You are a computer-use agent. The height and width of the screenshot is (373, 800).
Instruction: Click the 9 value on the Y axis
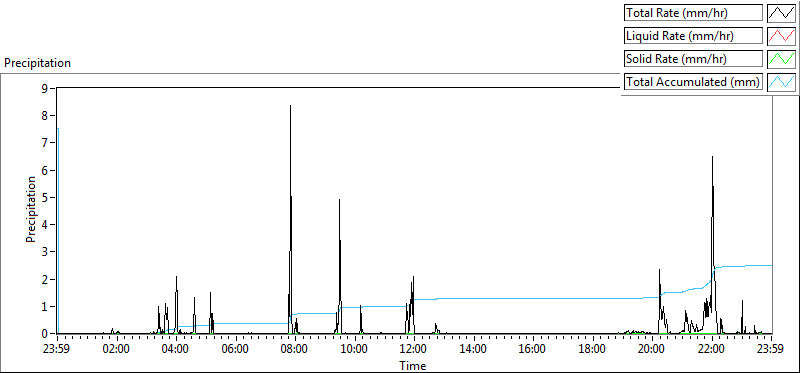point(45,88)
